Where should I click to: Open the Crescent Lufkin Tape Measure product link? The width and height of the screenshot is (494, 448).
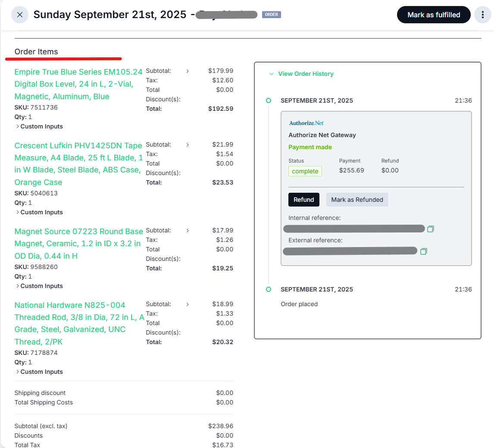78,163
